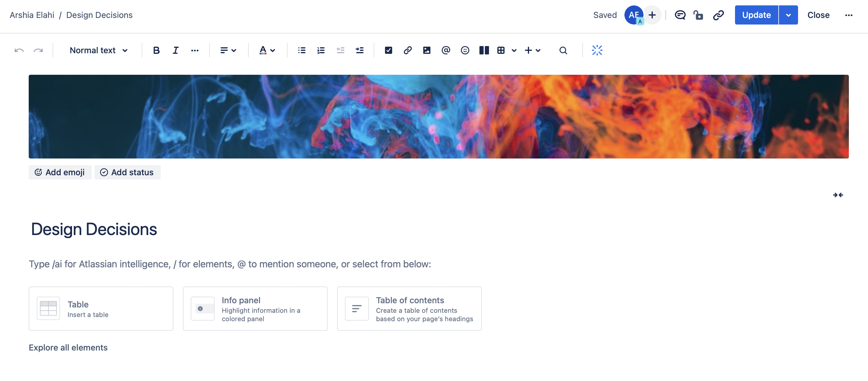The image size is (868, 381).
Task: Indent the current line
Action: (360, 51)
